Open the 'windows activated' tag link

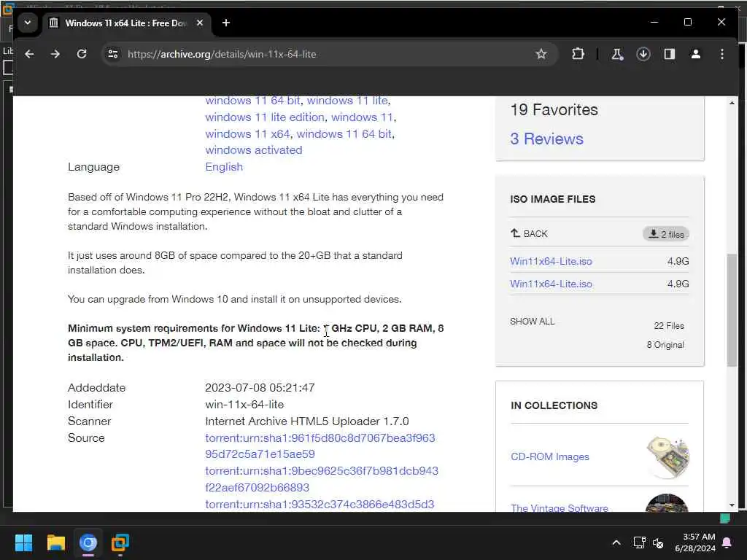pos(254,150)
